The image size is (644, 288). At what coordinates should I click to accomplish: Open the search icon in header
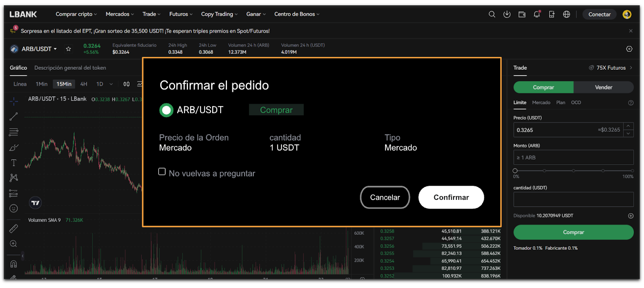[492, 14]
